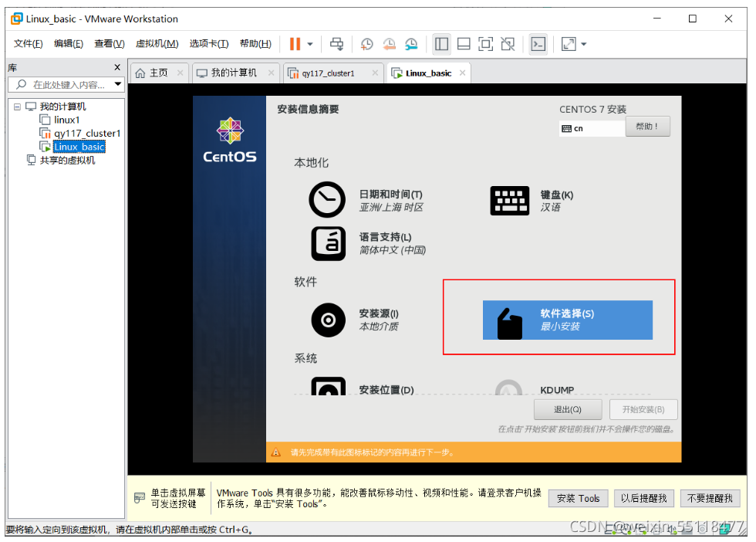Click the 退出(Q) button

pyautogui.click(x=568, y=410)
